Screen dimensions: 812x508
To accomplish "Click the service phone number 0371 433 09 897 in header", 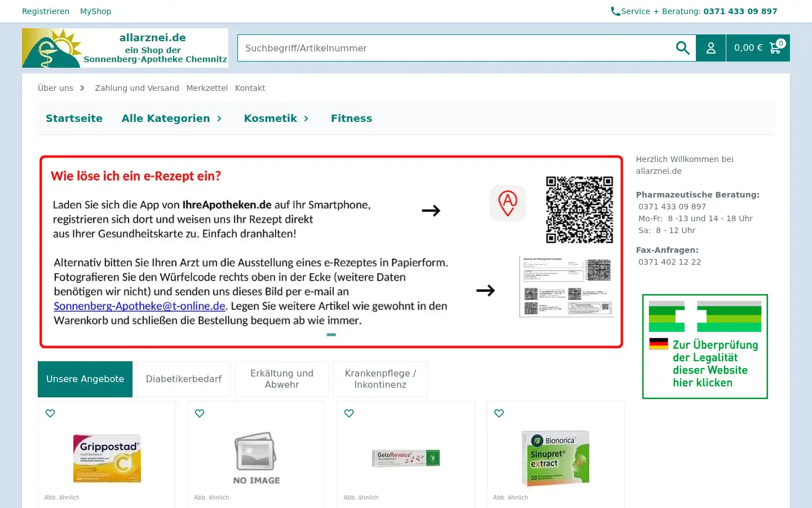I will [x=740, y=11].
